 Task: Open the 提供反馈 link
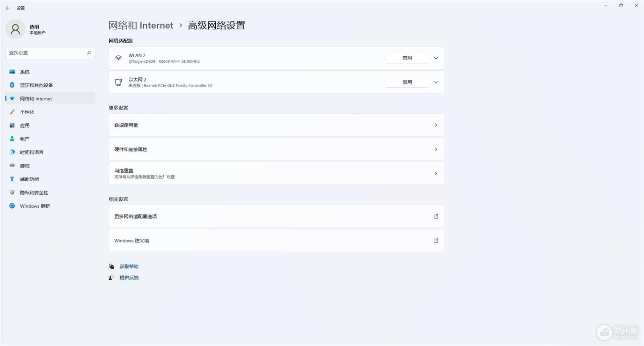click(x=129, y=278)
